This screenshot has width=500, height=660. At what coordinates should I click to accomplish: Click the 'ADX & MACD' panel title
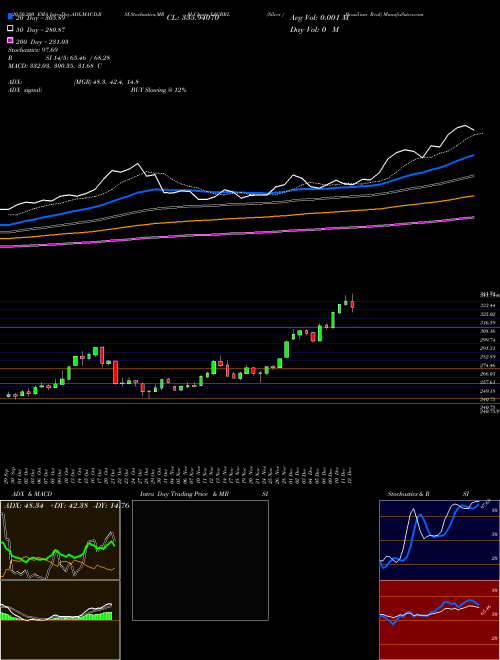coord(32,494)
